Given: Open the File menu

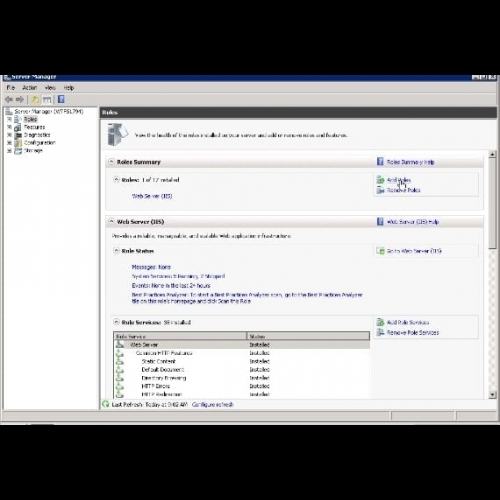Looking at the screenshot, I should pos(11,88).
